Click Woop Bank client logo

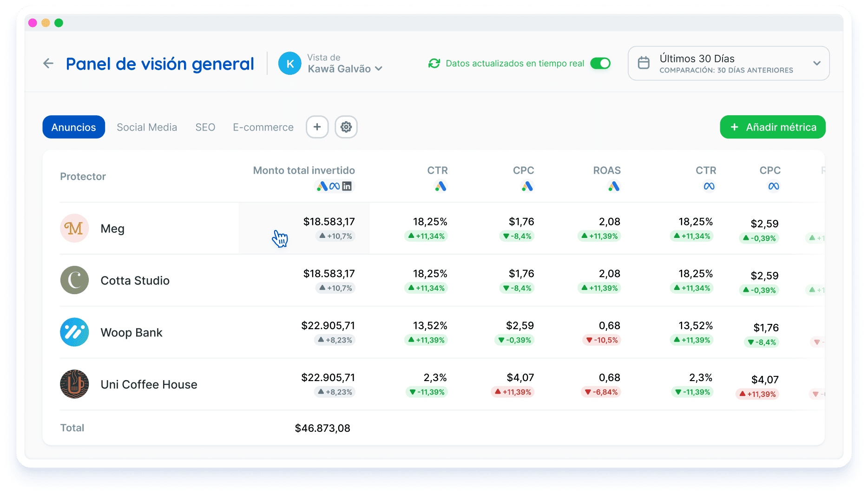pos(74,332)
